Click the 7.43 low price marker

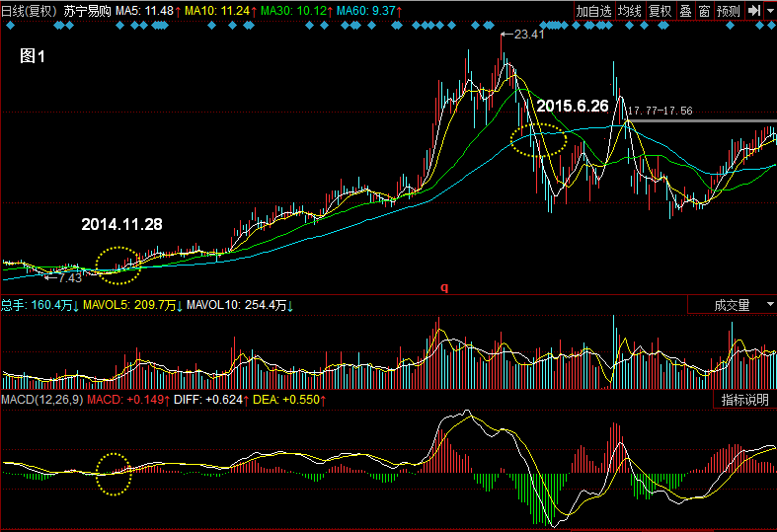pos(68,278)
